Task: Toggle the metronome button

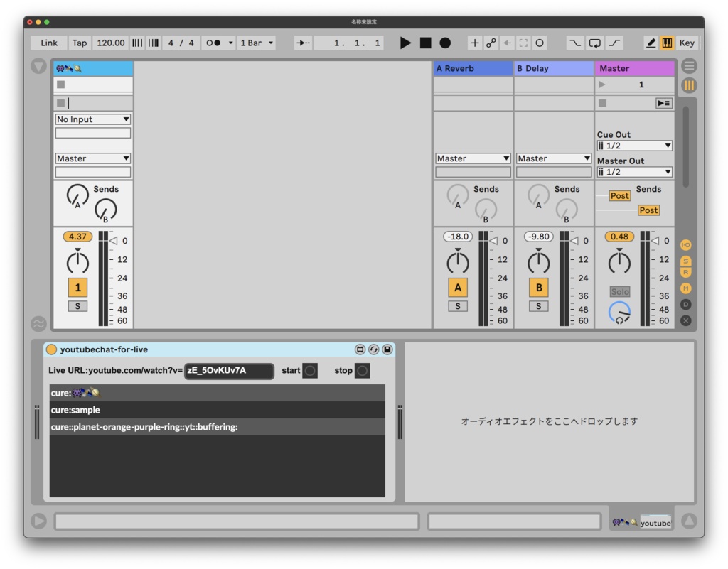Action: click(213, 43)
